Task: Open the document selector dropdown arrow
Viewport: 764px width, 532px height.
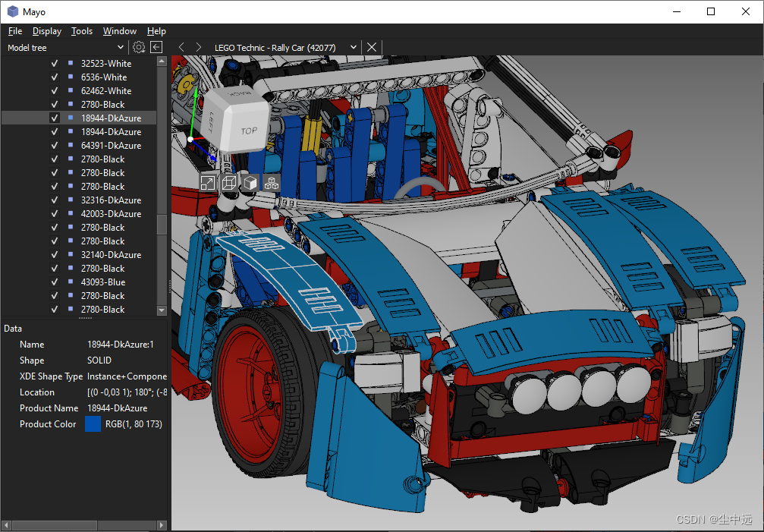Action: 354,47
